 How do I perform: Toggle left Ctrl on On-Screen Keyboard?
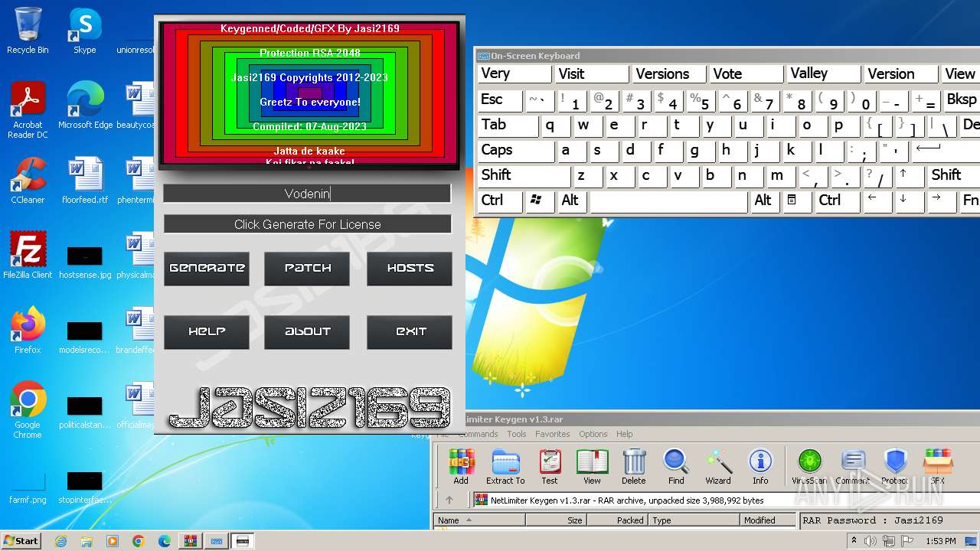click(500, 201)
